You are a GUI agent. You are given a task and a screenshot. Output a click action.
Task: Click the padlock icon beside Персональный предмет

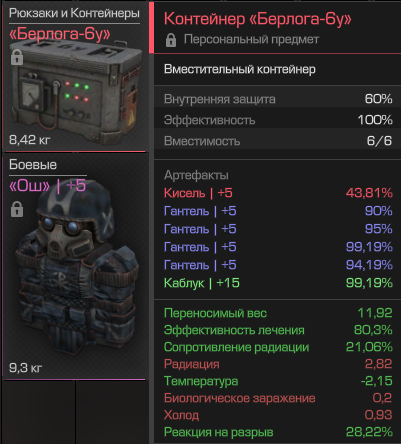click(x=171, y=40)
